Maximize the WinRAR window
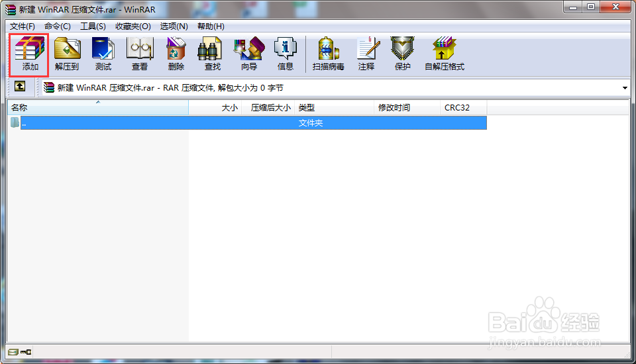 (590, 7)
